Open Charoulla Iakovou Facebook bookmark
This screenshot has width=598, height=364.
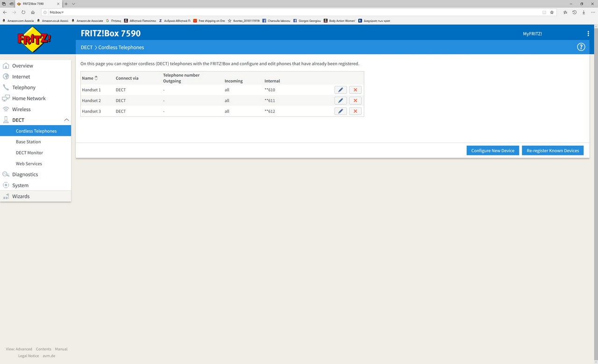tap(276, 21)
